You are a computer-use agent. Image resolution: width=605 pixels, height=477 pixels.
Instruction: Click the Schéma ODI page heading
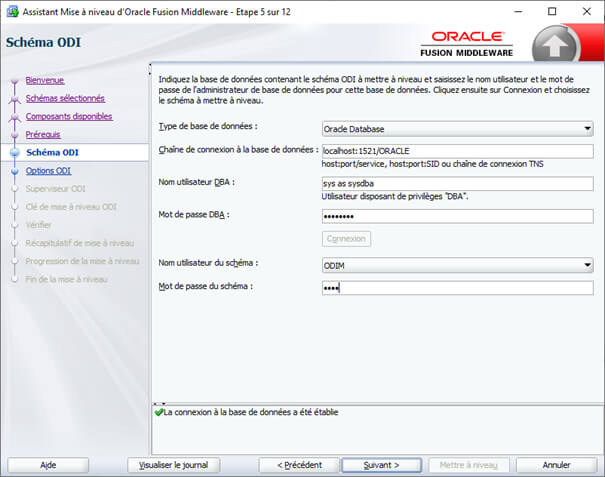point(43,42)
